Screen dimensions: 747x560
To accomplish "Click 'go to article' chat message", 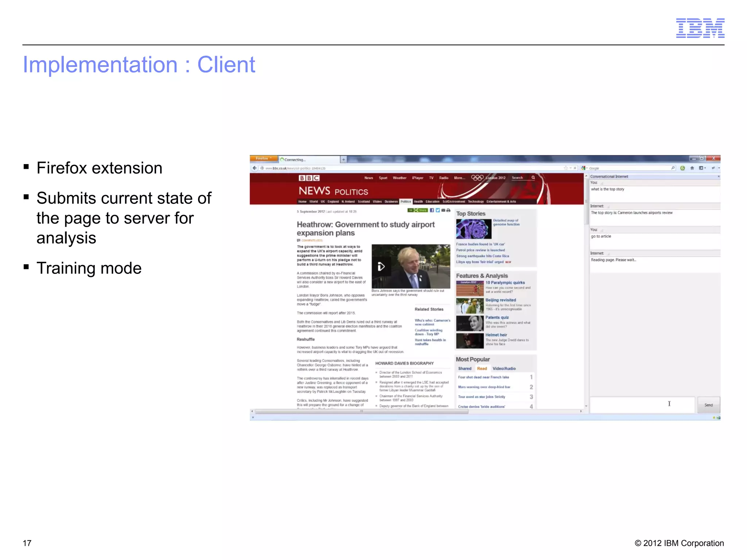I will tap(601, 236).
